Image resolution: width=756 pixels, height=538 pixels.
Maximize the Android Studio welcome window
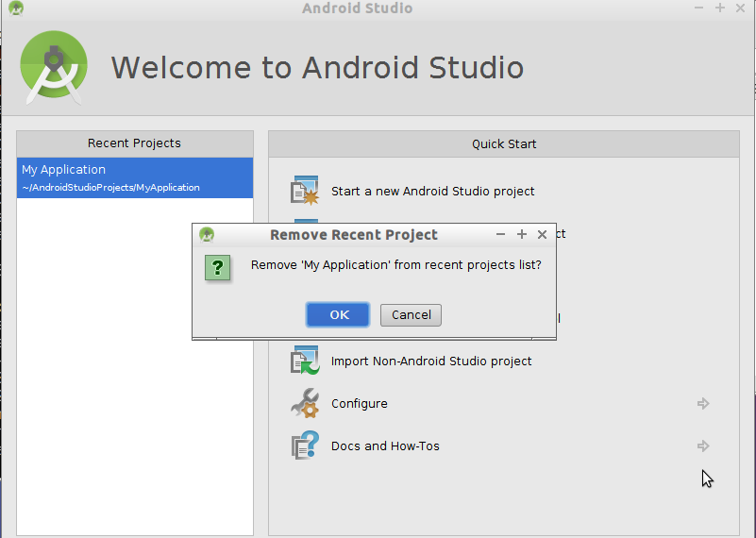point(720,8)
